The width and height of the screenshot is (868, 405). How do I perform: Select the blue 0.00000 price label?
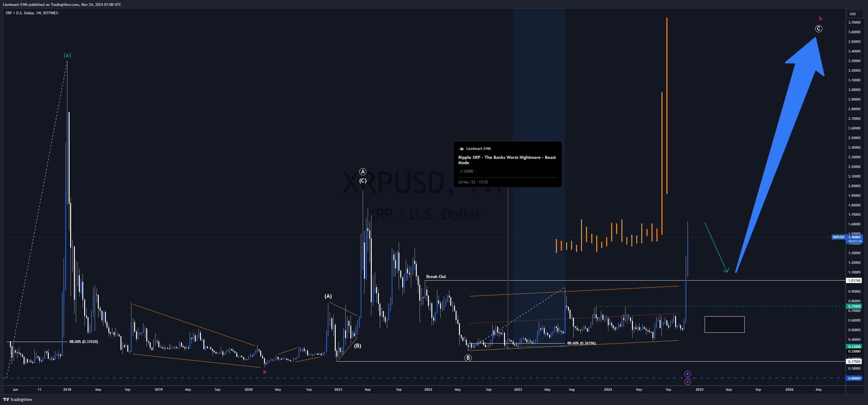854,378
